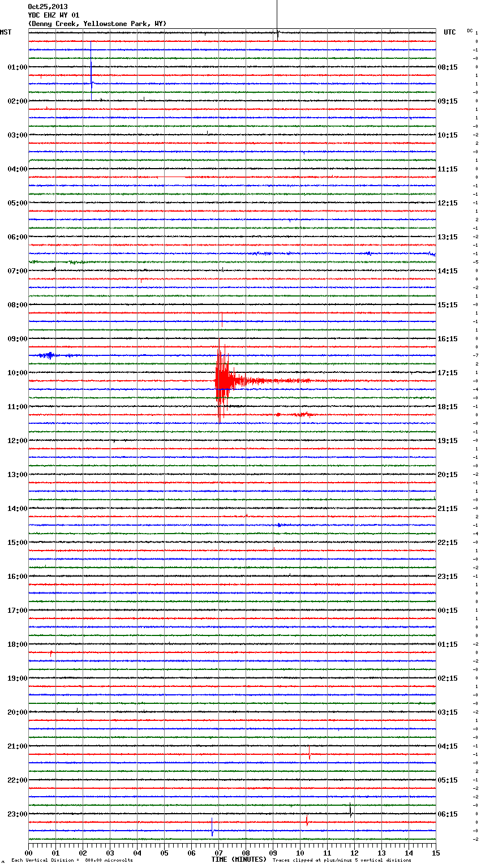Screen dimensions: 481x868
Task: Select the 19:00 MST time label
Action: pos(18,678)
